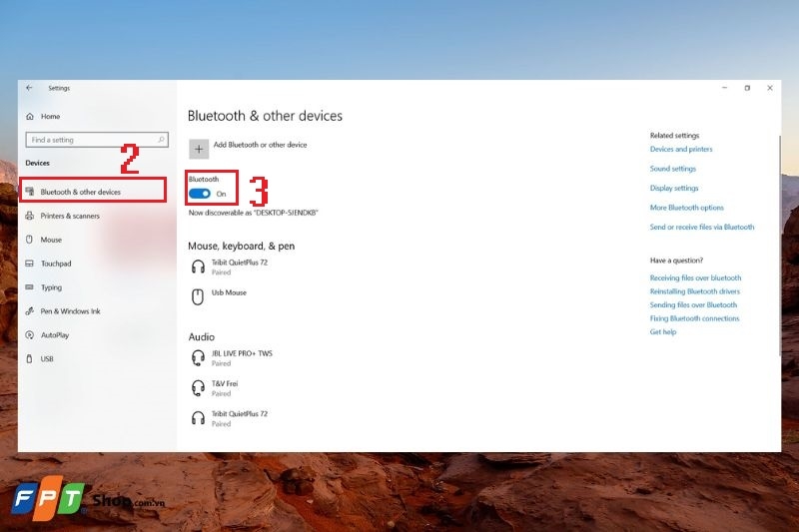Open Sending files over Bluetooth help

coord(693,304)
